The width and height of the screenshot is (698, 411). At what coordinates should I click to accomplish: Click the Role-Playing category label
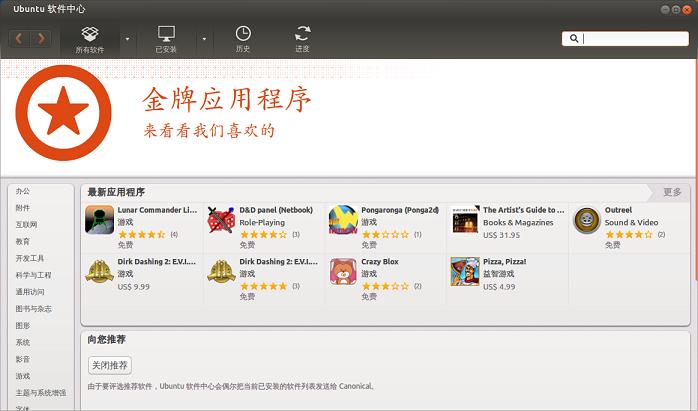(x=262, y=222)
